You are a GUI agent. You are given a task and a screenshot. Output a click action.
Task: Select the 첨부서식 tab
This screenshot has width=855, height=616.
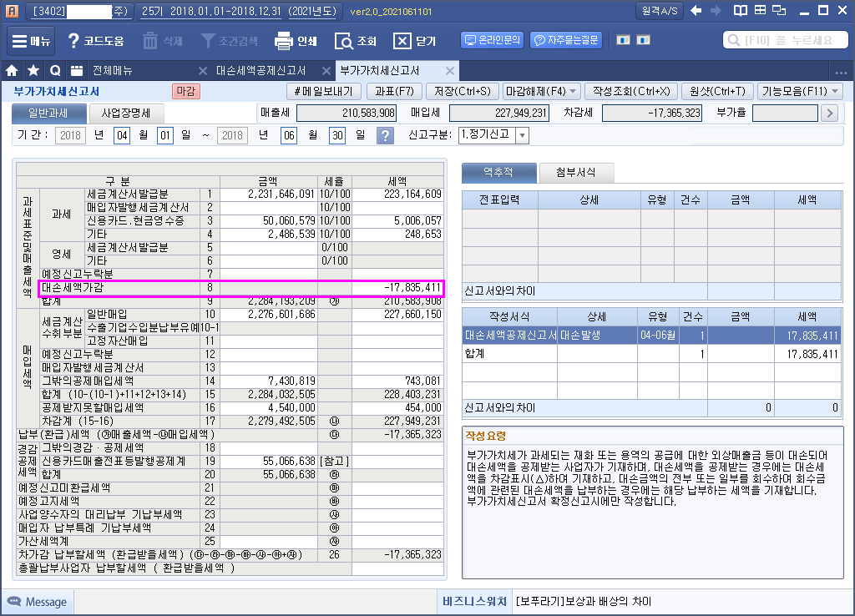(576, 173)
